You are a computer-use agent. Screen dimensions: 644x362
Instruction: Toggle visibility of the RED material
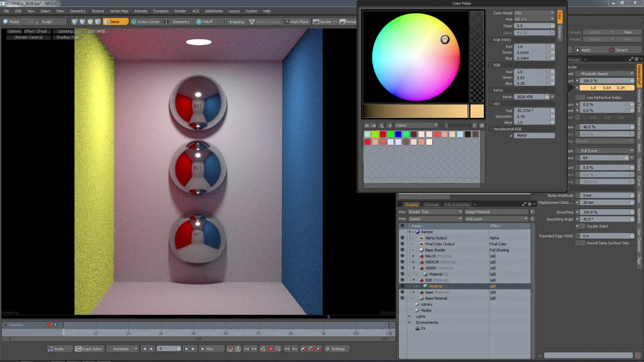click(401, 280)
